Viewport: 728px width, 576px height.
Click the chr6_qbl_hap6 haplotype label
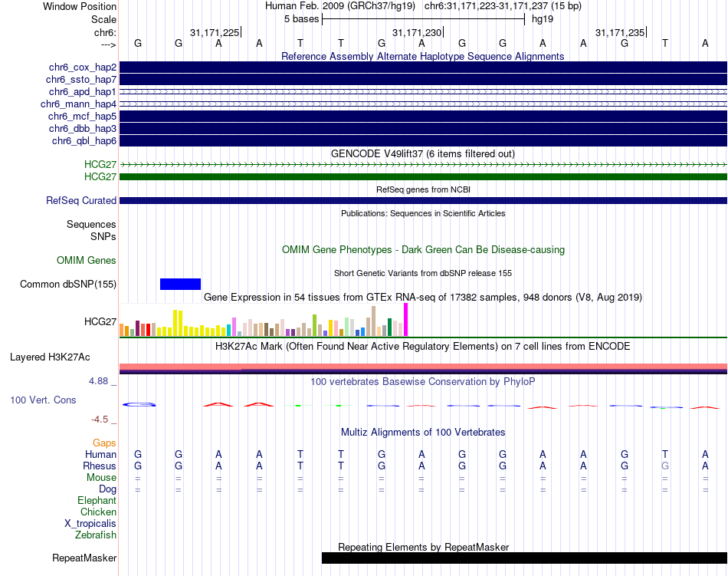coord(84,141)
